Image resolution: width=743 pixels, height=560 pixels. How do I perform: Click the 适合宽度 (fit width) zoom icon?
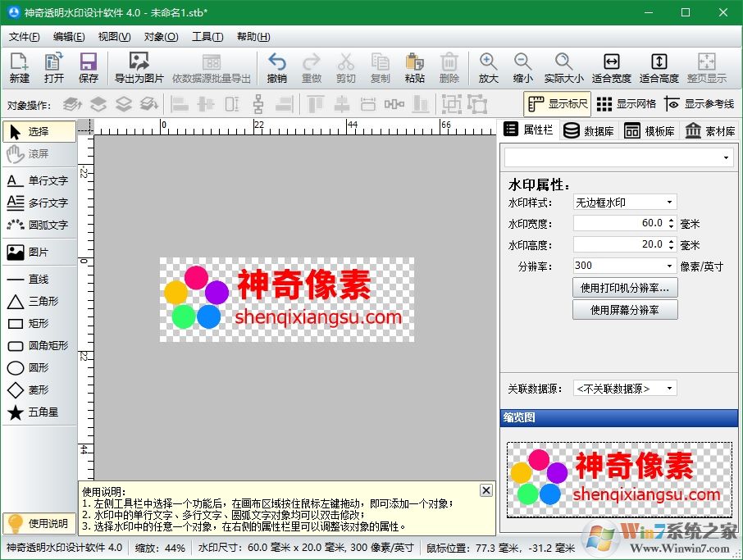click(x=611, y=67)
